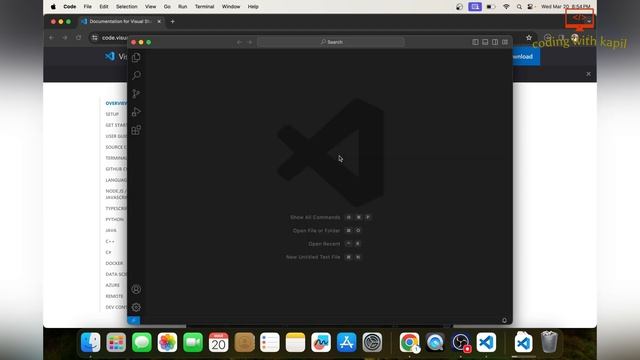
Task: Click Show All Commands in welcome screen
Action: pyautogui.click(x=315, y=217)
